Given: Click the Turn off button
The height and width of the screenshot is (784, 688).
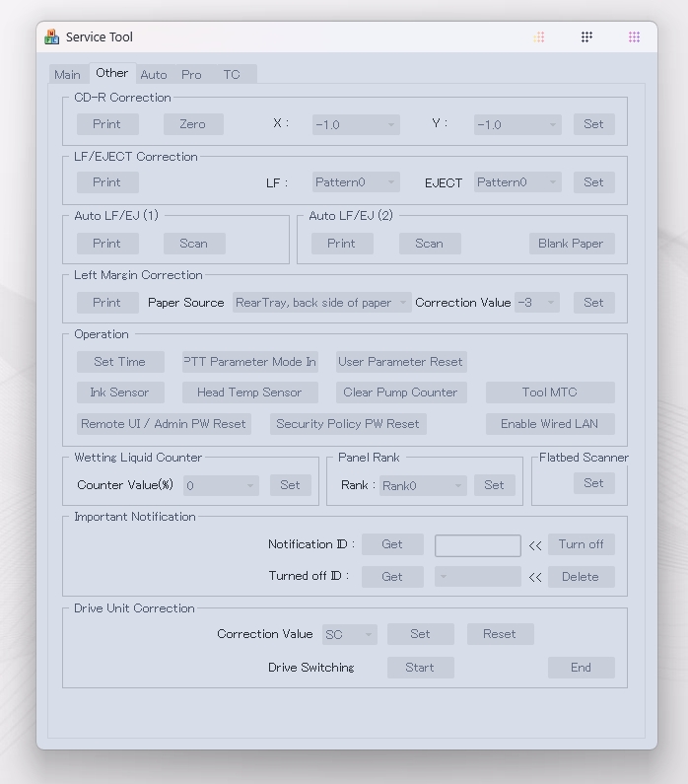Looking at the screenshot, I should tap(582, 544).
